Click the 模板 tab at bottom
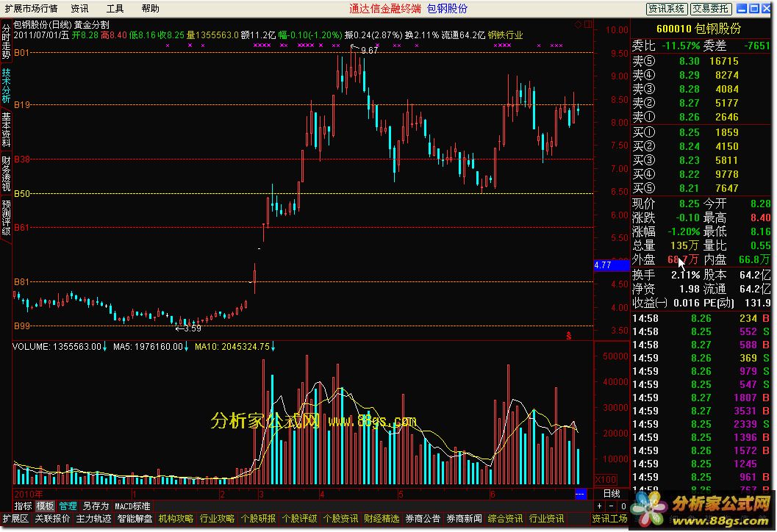777x532 pixels. [45, 506]
